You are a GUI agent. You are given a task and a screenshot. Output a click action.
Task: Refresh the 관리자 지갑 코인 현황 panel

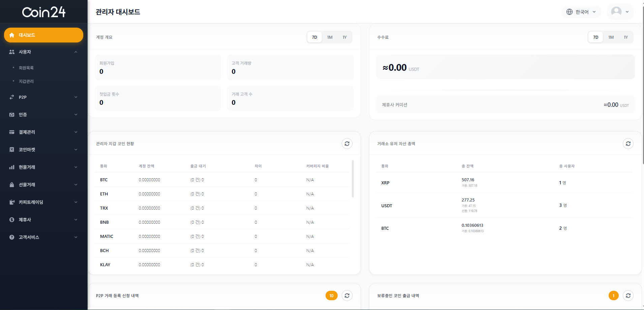coord(347,144)
